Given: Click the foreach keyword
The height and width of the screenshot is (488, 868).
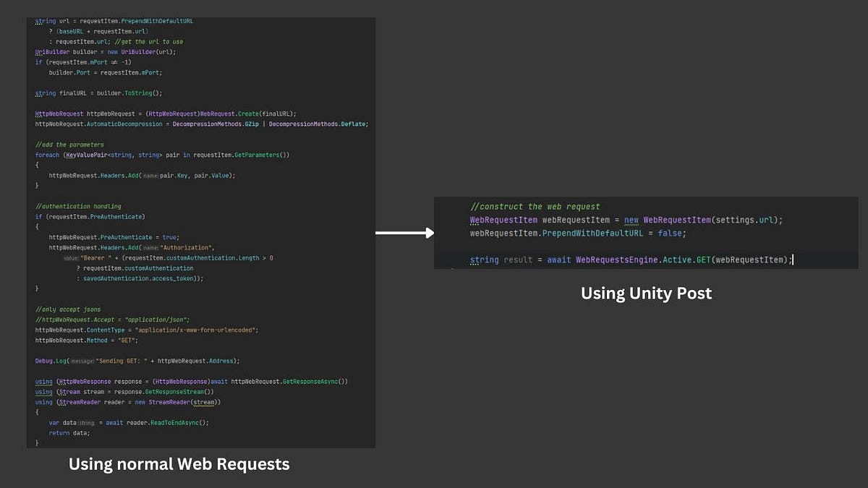Looking at the screenshot, I should [47, 154].
